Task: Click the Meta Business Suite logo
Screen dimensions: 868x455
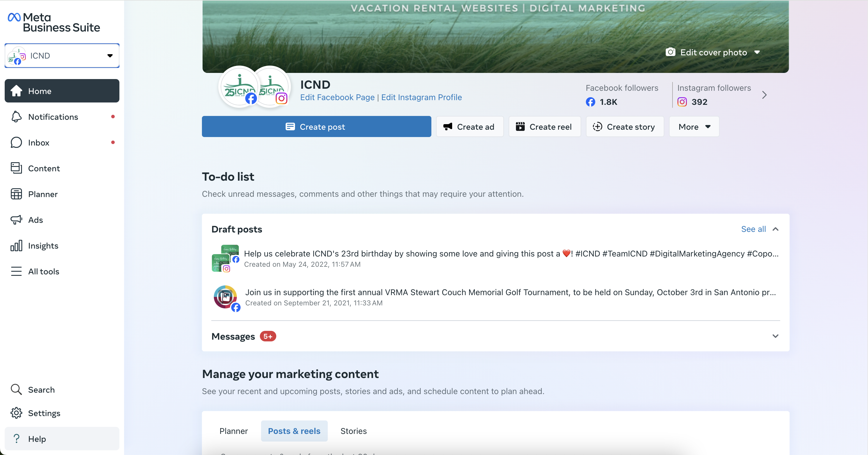Action: (54, 22)
